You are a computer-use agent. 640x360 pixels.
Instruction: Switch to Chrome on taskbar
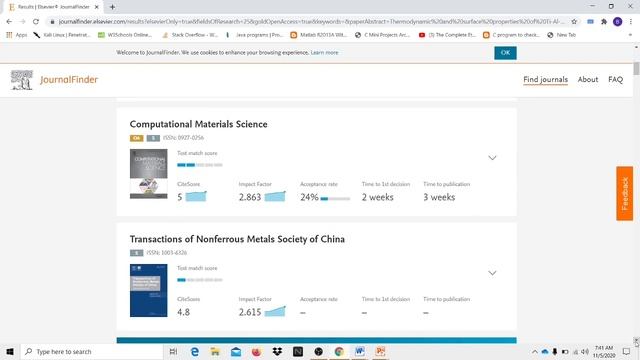[339, 351]
